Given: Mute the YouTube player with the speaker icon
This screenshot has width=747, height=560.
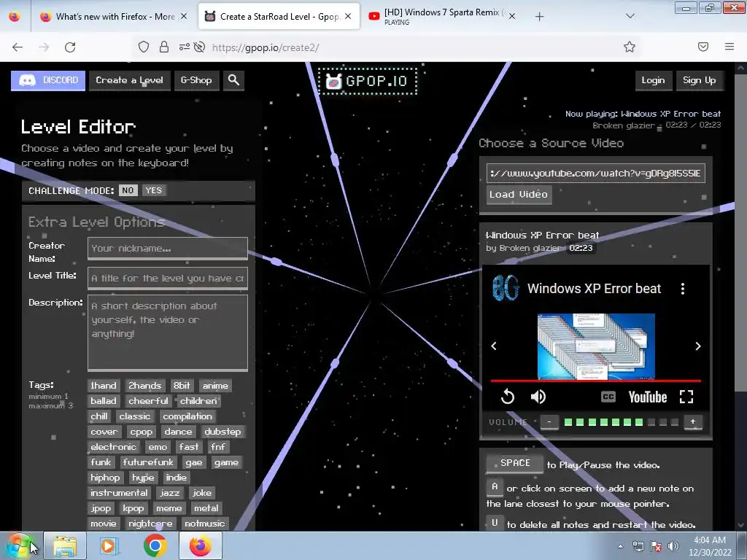Looking at the screenshot, I should tap(538, 397).
